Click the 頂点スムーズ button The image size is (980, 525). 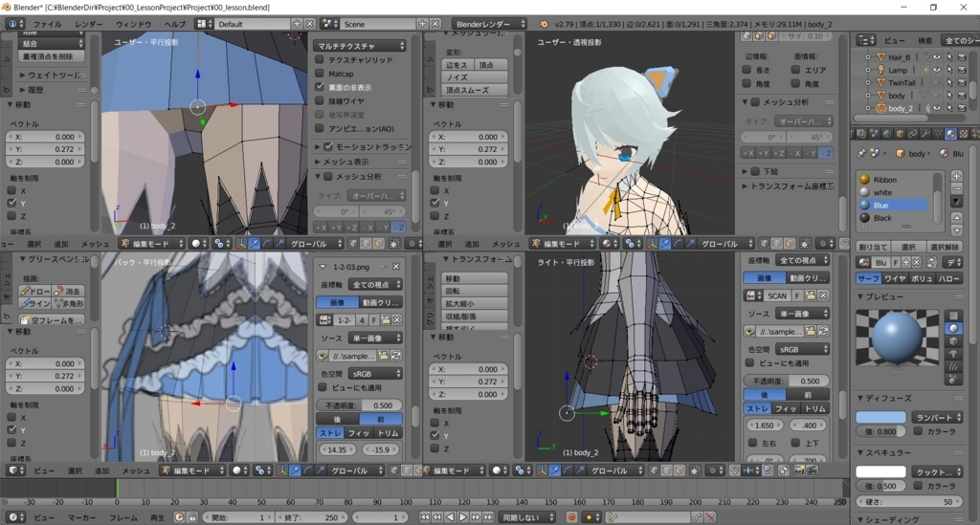(x=474, y=90)
